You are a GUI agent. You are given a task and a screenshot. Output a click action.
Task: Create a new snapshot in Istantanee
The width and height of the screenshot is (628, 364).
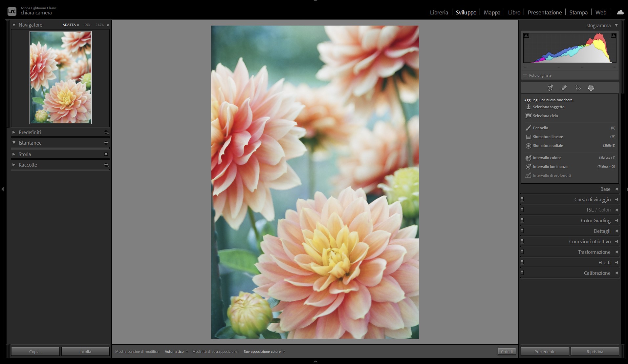106,143
